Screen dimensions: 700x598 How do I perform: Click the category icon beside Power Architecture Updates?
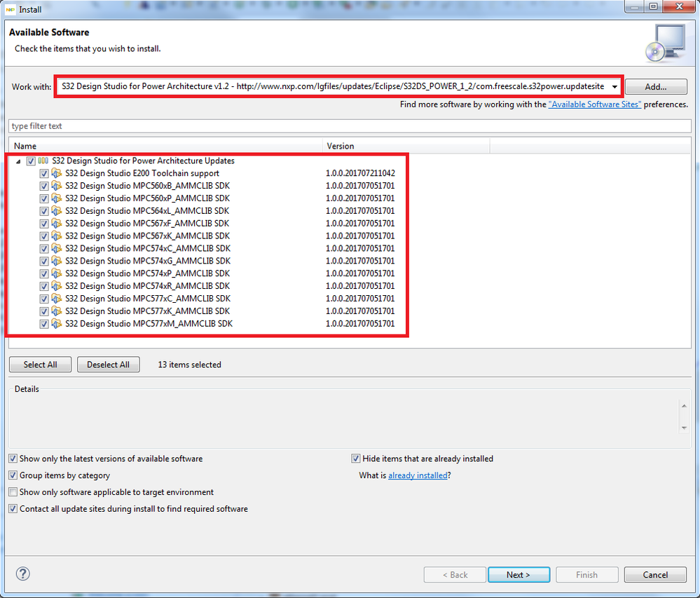(x=43, y=161)
